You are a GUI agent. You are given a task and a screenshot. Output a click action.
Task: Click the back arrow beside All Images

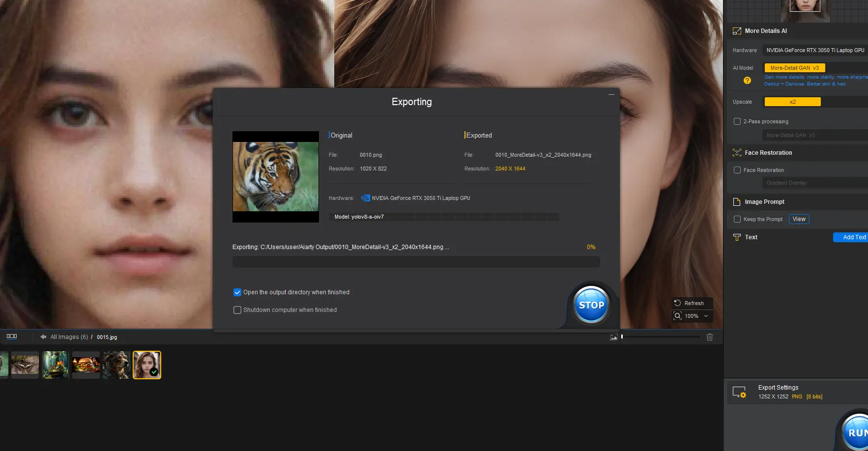click(x=43, y=337)
